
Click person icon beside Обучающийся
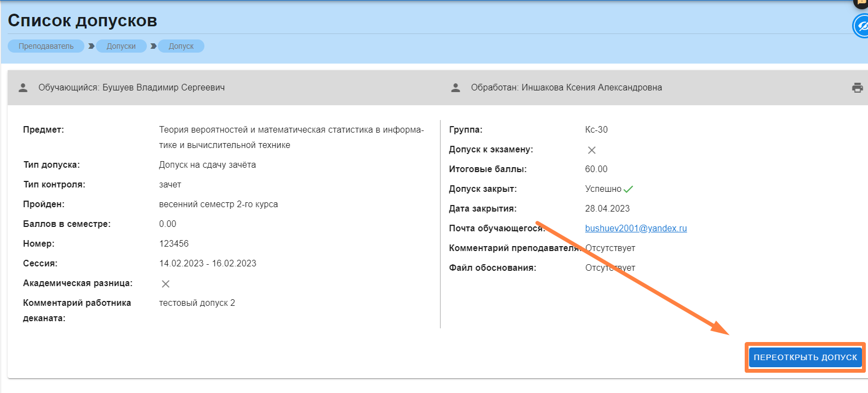(23, 88)
